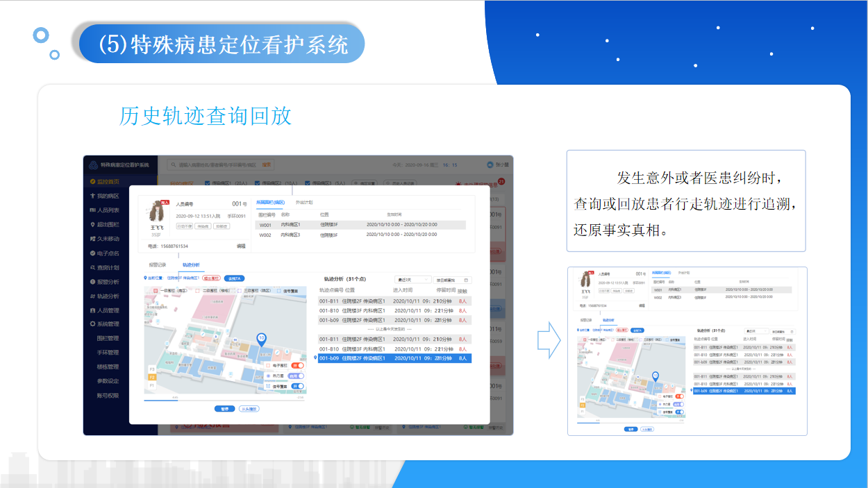Image resolution: width=868 pixels, height=488 pixels.
Task: Select floor F3 on the large map
Action: pos(152,369)
